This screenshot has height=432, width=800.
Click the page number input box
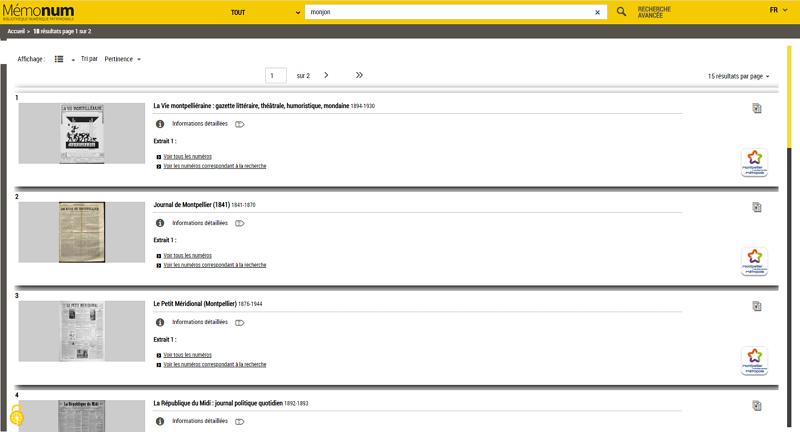pos(276,75)
